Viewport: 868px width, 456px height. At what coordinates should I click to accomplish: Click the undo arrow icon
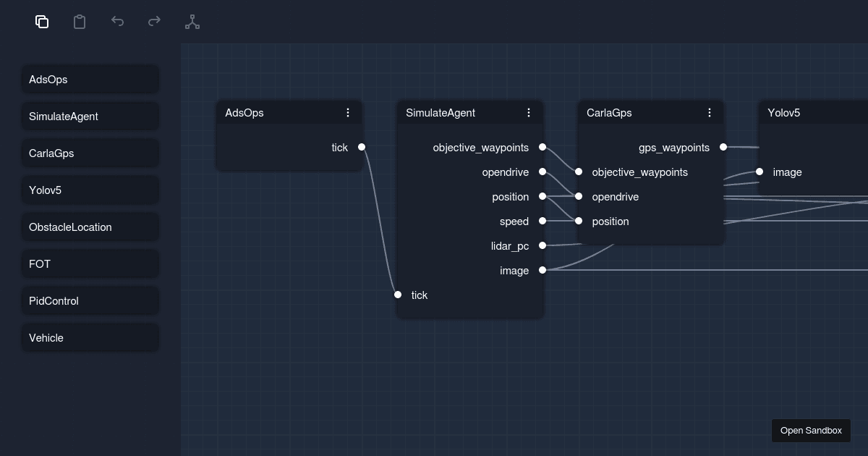tap(117, 22)
